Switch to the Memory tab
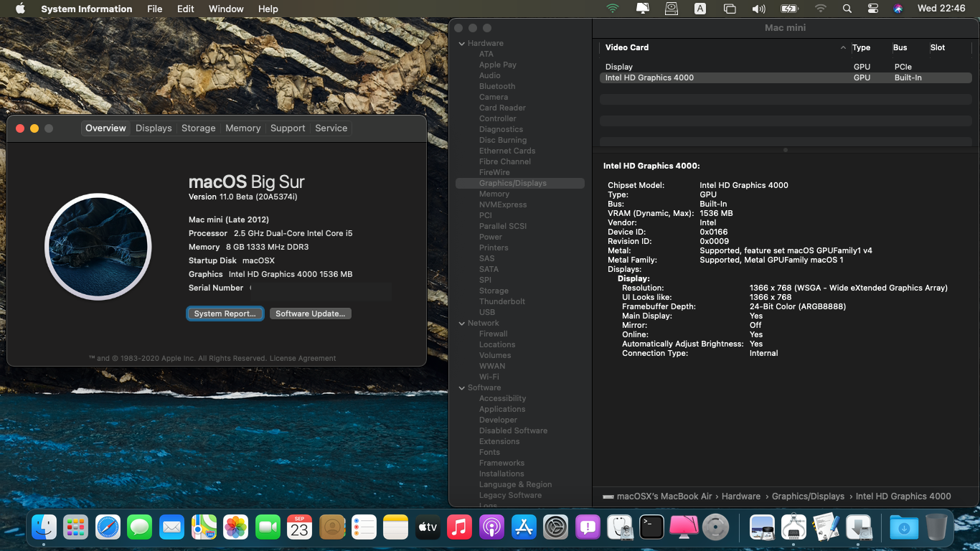 [x=243, y=128]
